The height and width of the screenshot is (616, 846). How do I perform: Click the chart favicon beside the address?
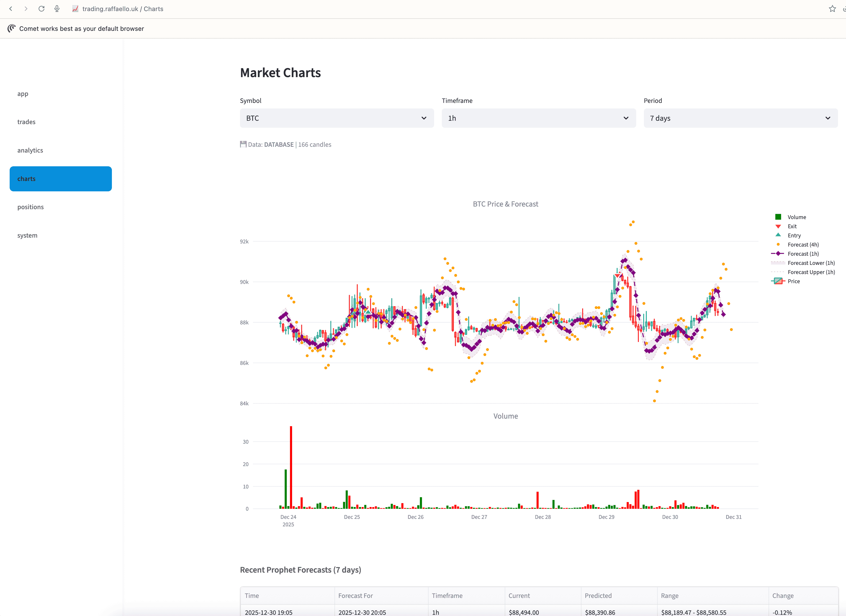(x=75, y=9)
